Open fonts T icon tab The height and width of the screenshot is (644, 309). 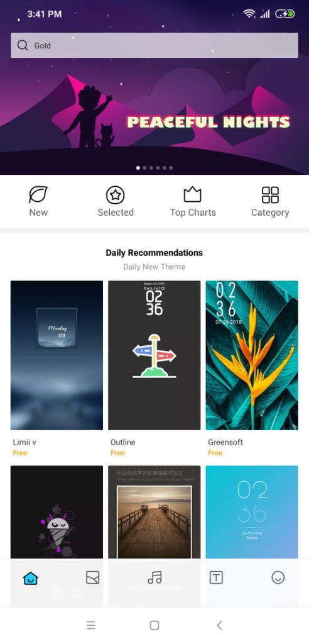click(x=216, y=578)
